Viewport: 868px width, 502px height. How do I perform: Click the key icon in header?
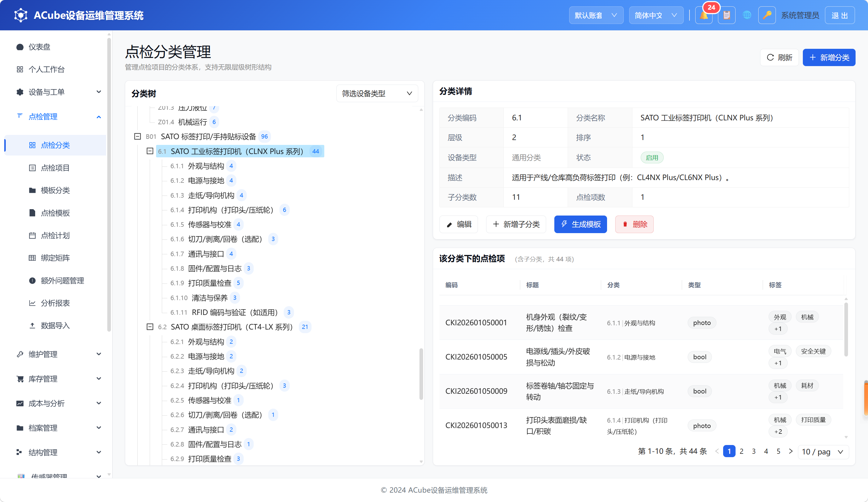coord(767,15)
